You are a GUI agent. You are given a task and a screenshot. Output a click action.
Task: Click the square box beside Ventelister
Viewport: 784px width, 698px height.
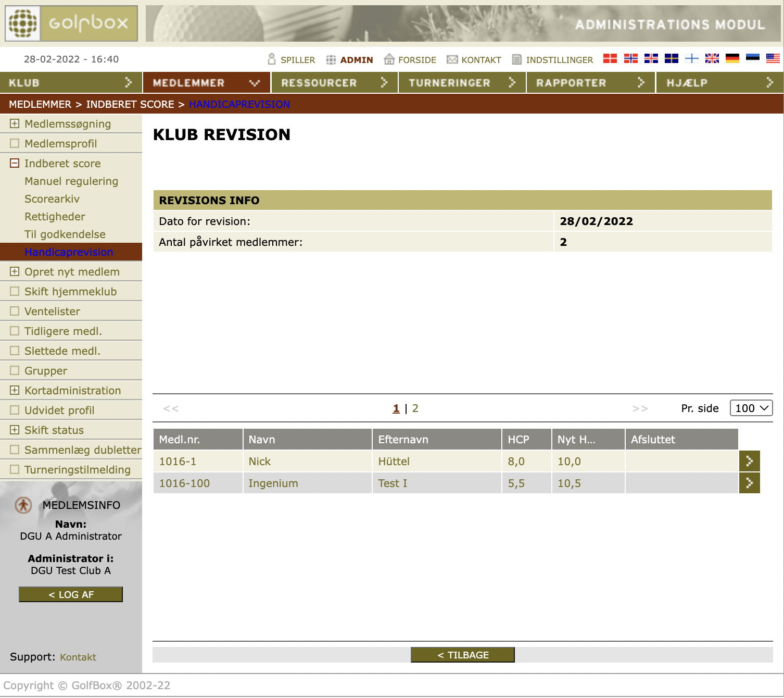click(15, 311)
